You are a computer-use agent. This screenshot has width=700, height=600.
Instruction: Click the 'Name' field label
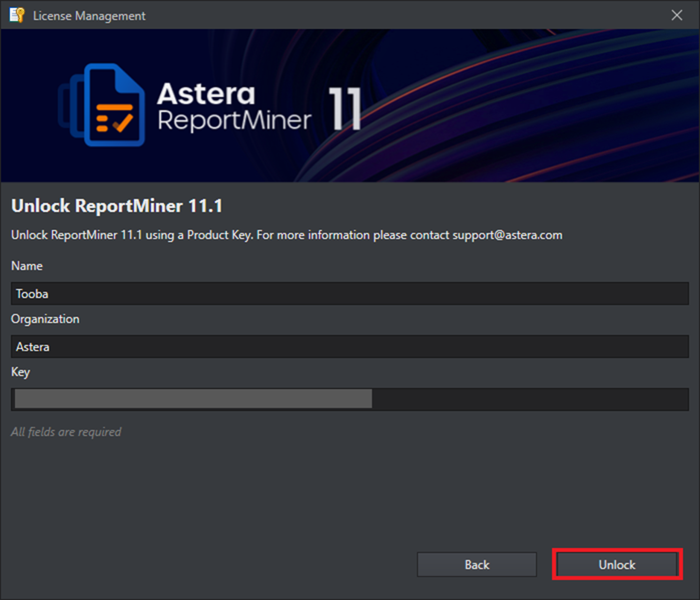[27, 266]
